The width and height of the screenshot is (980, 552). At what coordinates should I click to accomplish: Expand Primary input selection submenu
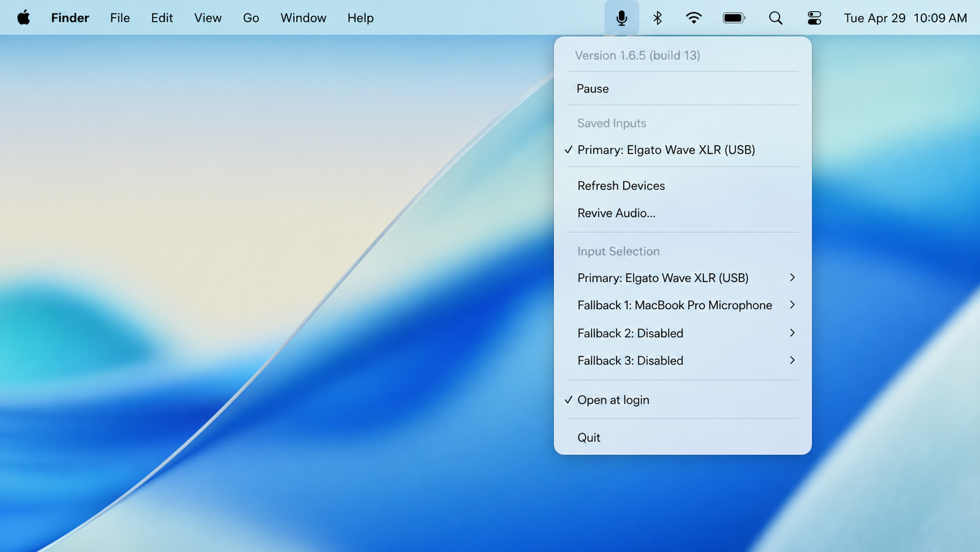[682, 277]
